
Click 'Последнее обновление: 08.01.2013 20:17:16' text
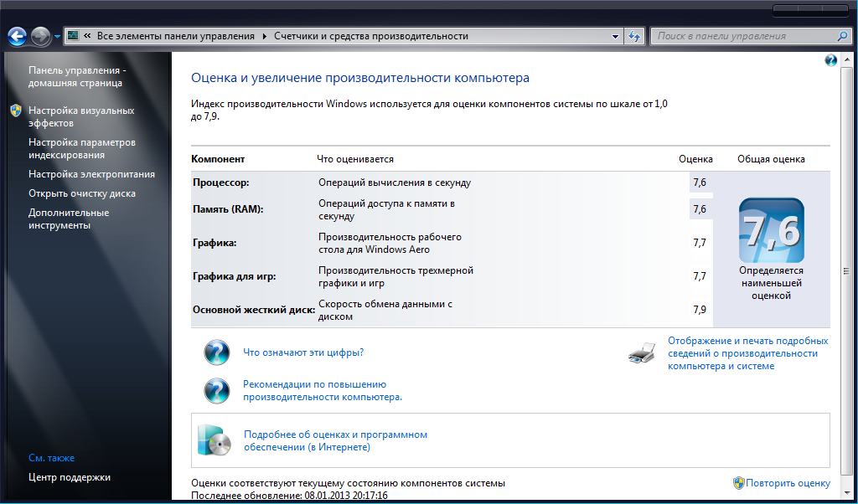289,496
